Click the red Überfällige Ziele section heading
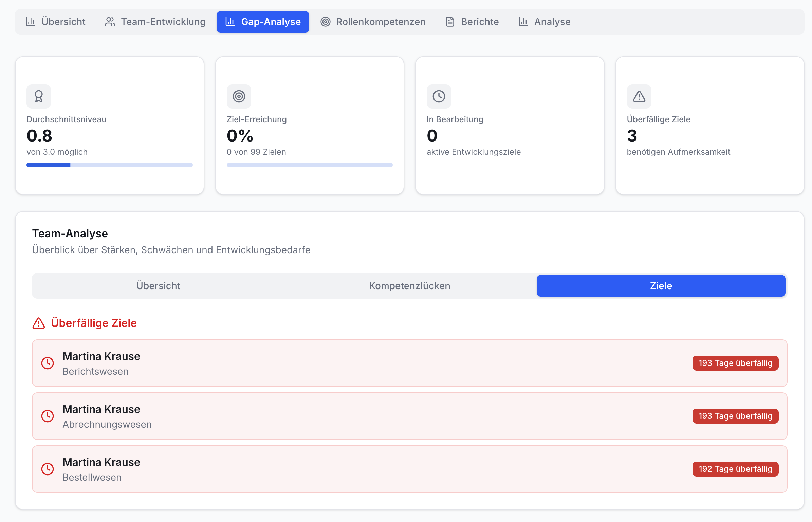 94,323
